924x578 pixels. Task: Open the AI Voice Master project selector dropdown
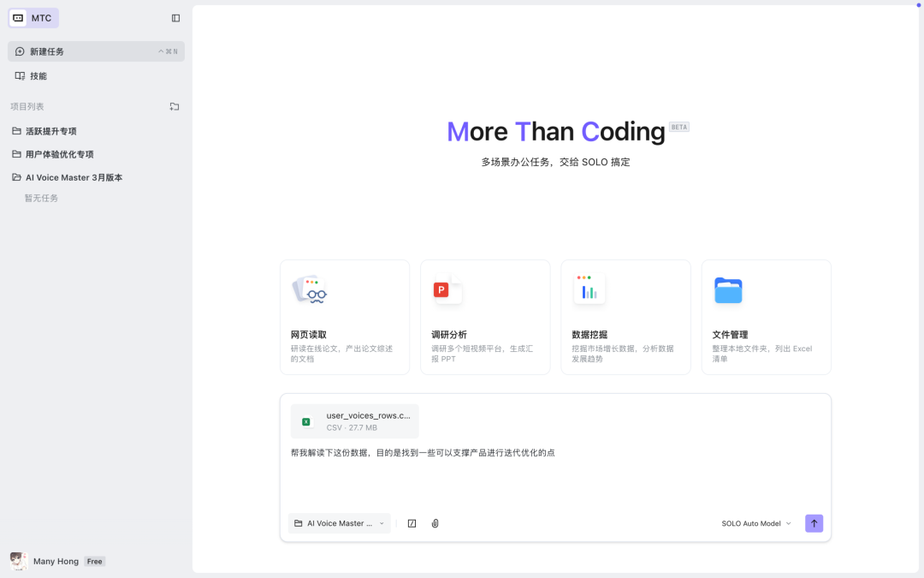click(x=339, y=523)
